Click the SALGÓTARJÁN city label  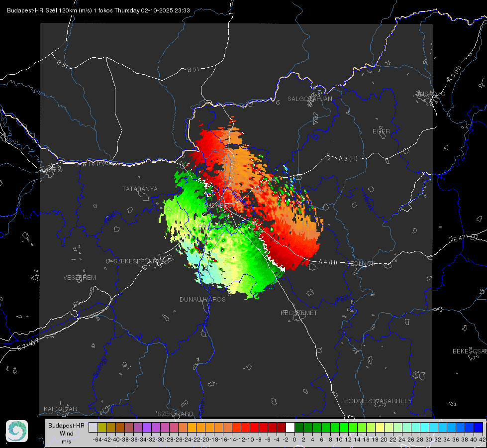pos(309,99)
